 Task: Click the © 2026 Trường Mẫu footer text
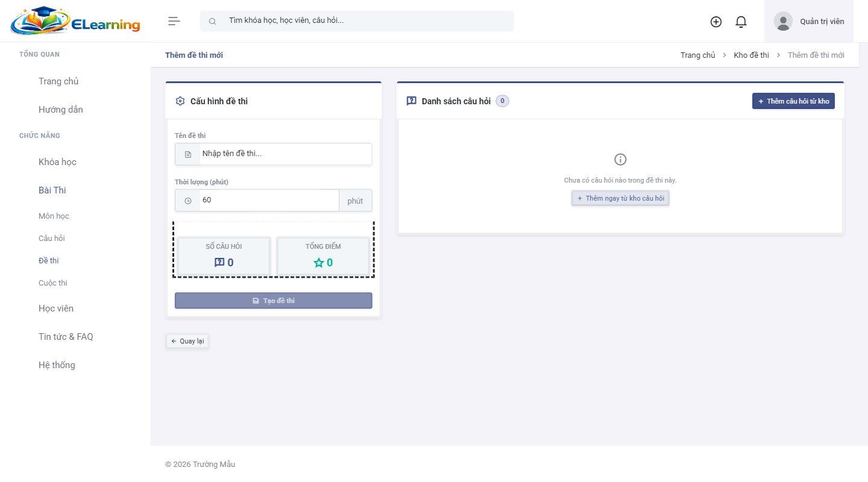coord(200,465)
